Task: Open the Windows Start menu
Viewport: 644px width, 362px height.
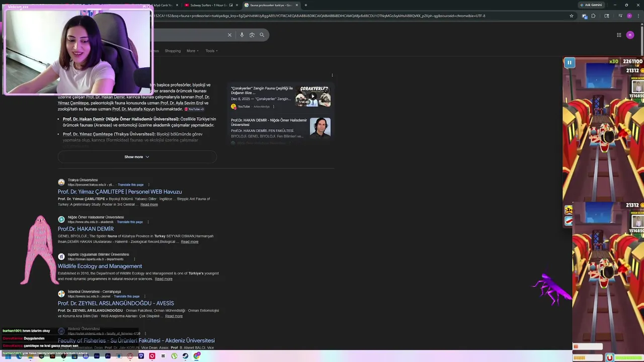Action: (x=7, y=356)
